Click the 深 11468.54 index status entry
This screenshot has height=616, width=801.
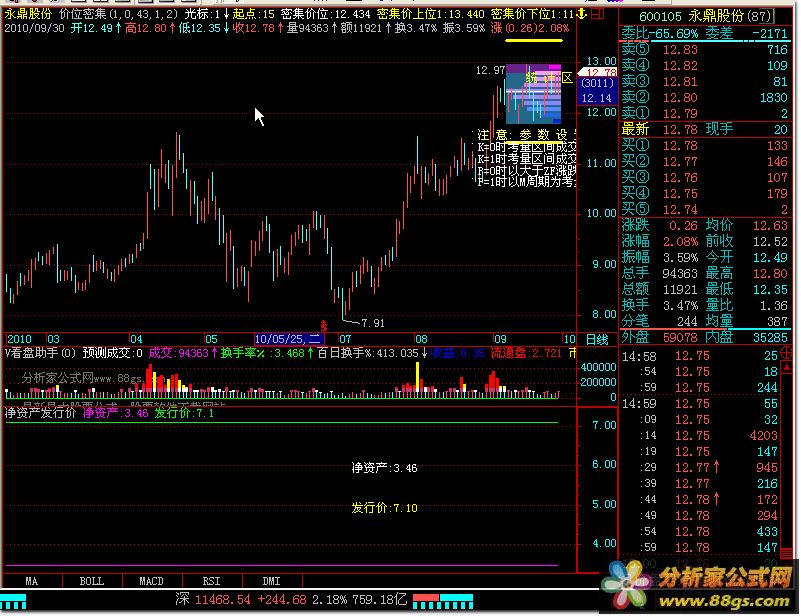tap(292, 599)
